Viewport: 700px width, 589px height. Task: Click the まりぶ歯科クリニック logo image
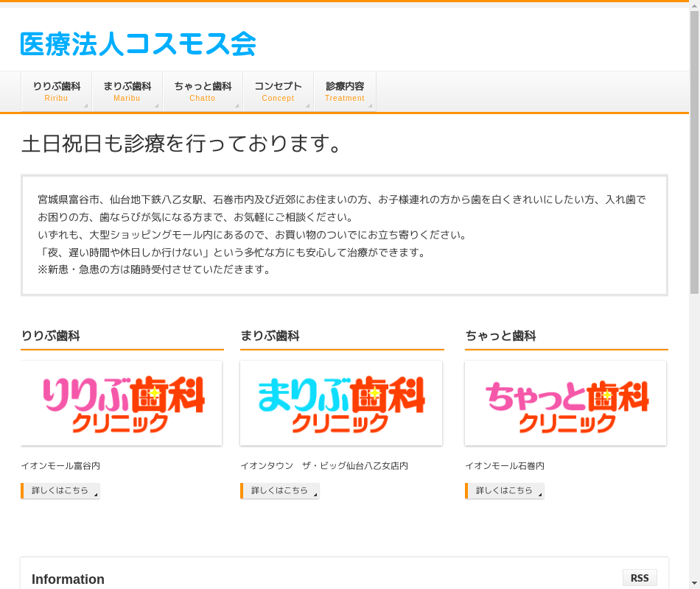point(341,403)
